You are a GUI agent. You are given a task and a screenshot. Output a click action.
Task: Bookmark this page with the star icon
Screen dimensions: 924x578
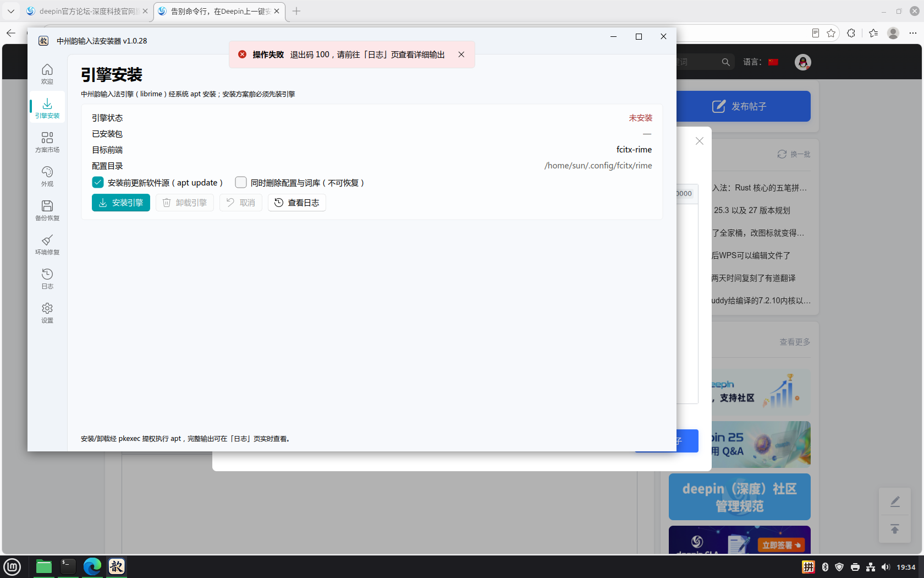(x=831, y=33)
